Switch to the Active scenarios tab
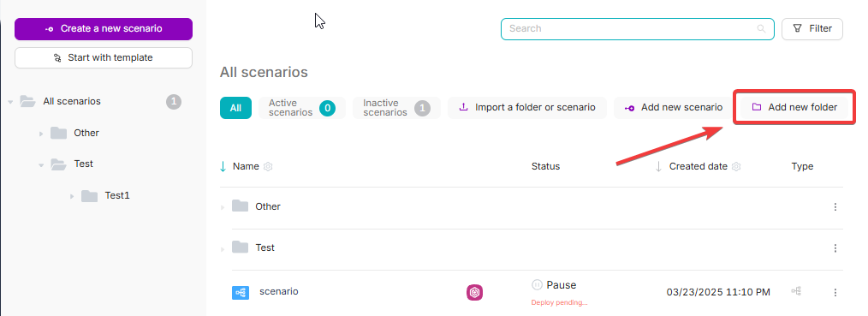This screenshot has height=316, width=868. (301, 108)
